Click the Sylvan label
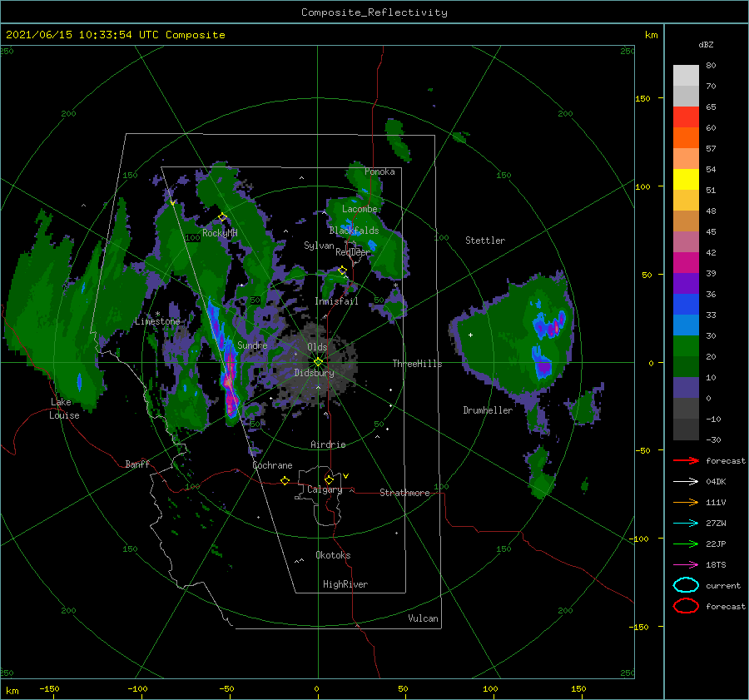 tap(319, 246)
